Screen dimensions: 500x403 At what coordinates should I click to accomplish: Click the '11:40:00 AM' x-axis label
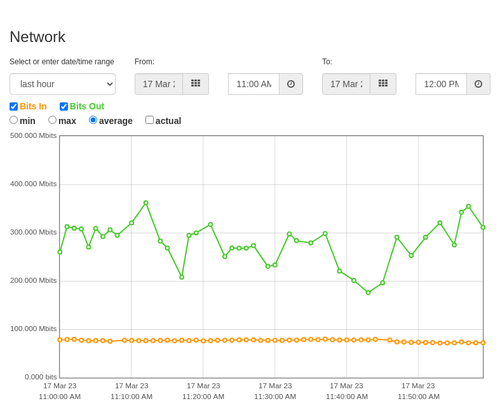tap(347, 397)
